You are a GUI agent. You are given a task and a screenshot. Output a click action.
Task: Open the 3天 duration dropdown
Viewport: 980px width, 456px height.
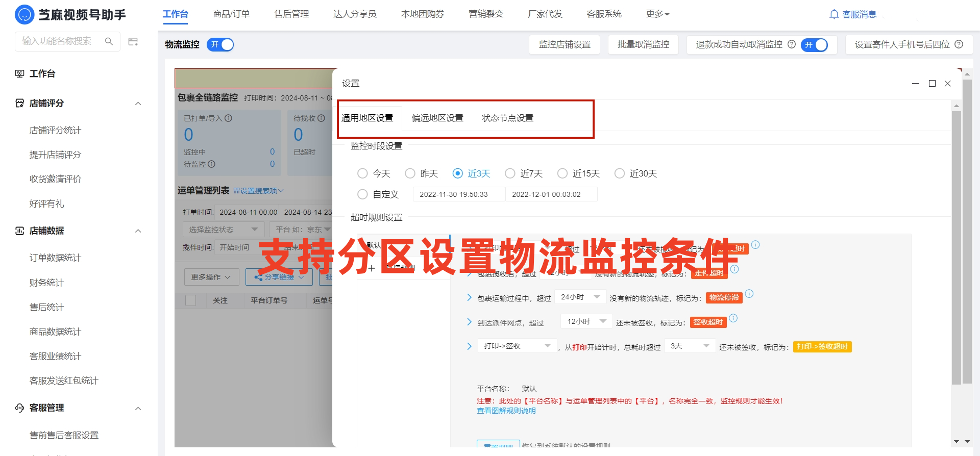[690, 346]
